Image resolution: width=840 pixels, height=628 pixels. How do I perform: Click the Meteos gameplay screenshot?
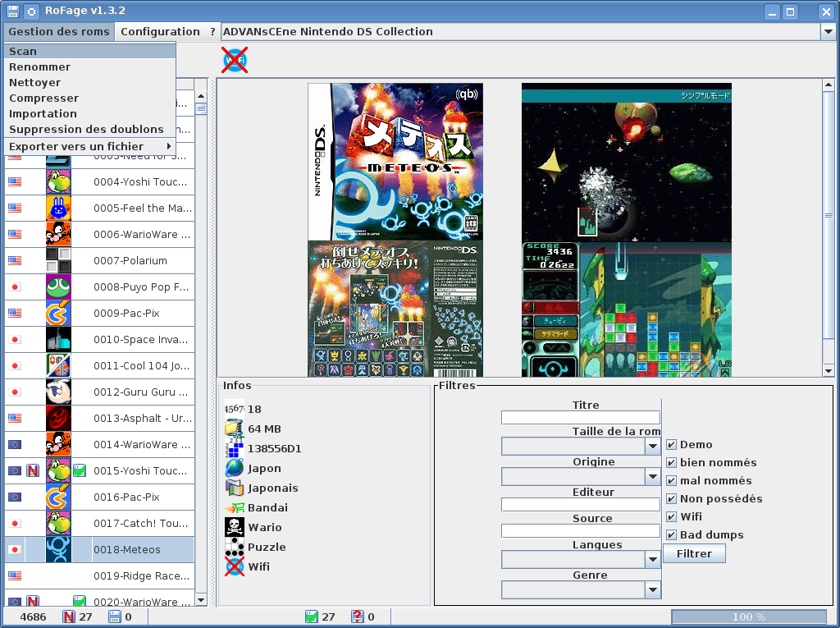pyautogui.click(x=626, y=230)
